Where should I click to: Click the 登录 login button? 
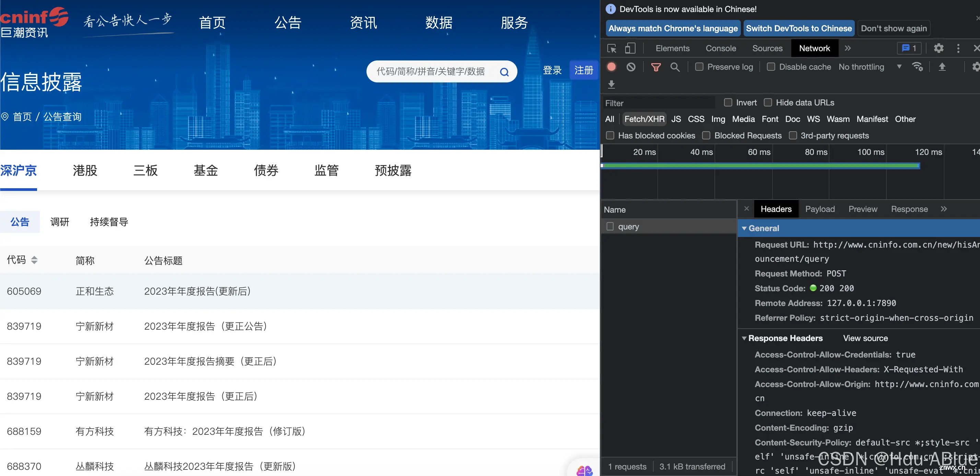point(549,71)
